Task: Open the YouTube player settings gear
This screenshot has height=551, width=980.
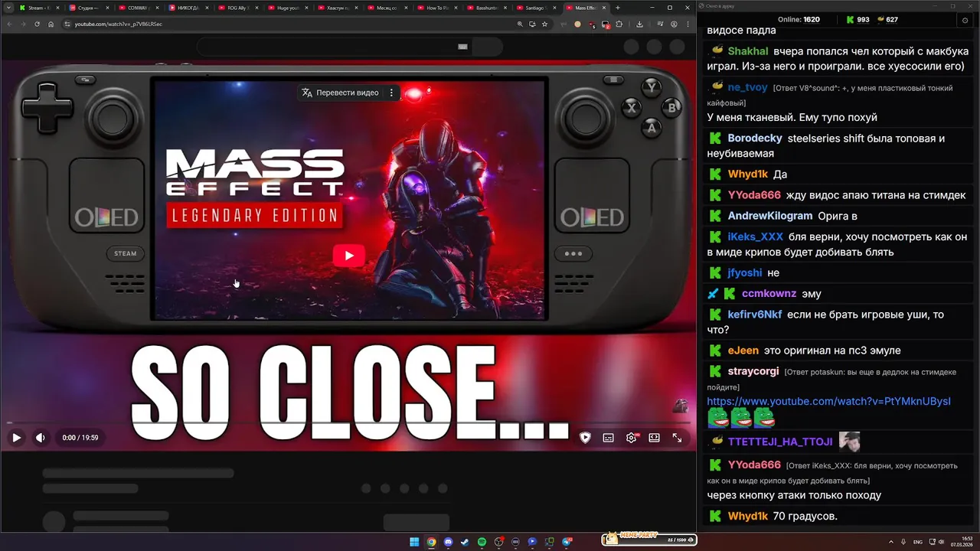Action: point(632,438)
